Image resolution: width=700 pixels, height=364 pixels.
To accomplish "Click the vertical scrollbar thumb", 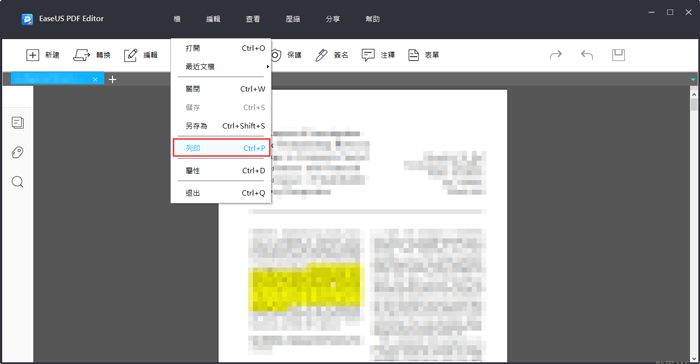I will [694, 105].
